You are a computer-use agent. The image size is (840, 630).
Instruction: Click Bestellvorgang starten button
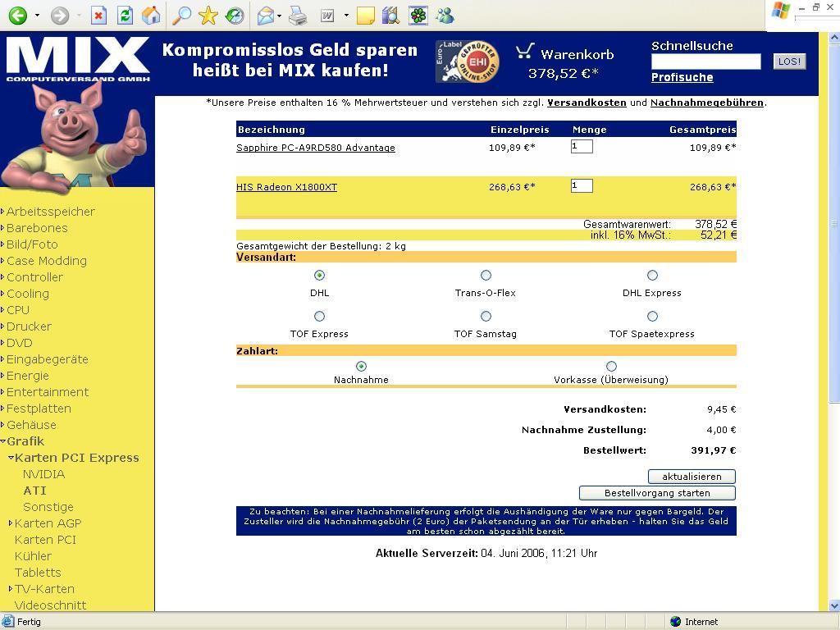(657, 493)
